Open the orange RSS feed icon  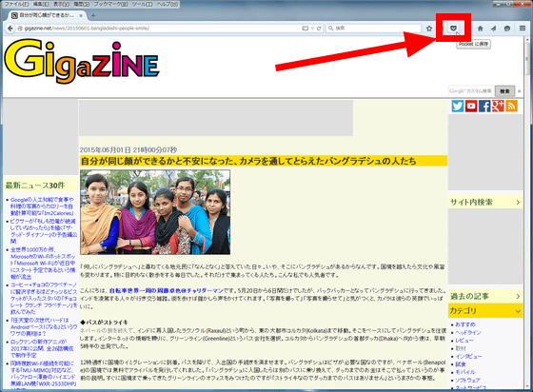[x=511, y=106]
